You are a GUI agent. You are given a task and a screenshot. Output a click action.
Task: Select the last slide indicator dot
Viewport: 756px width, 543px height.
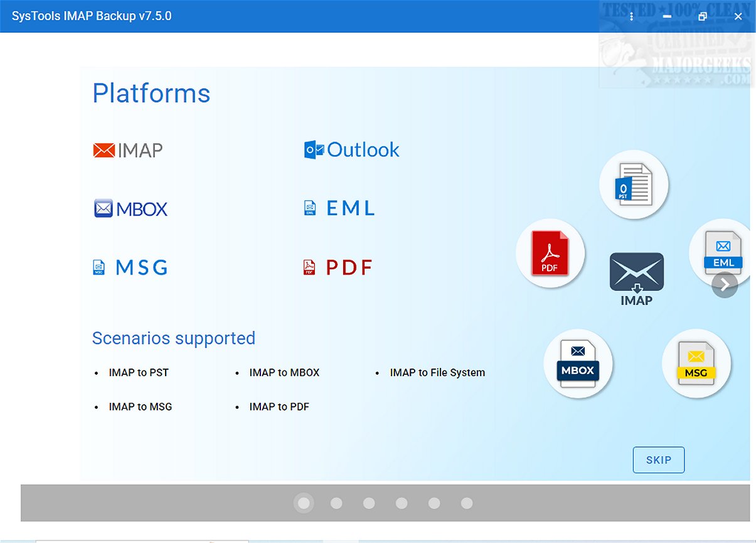pos(467,503)
